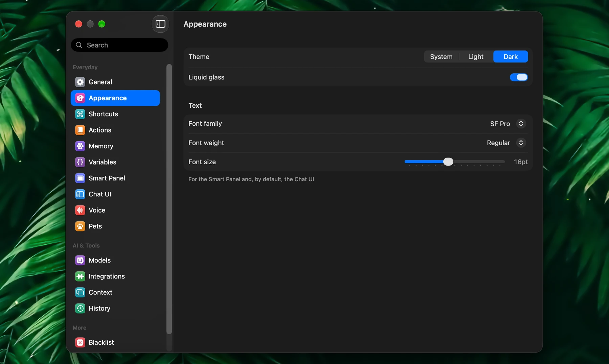
Task: Click the Shortcuts command-key icon
Action: (x=80, y=114)
